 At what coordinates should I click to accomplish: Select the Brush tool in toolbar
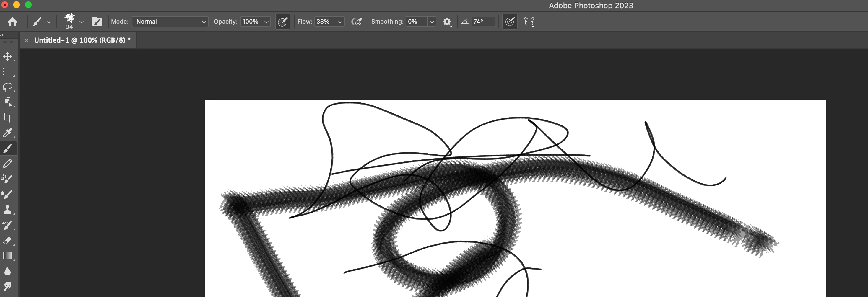coord(8,148)
